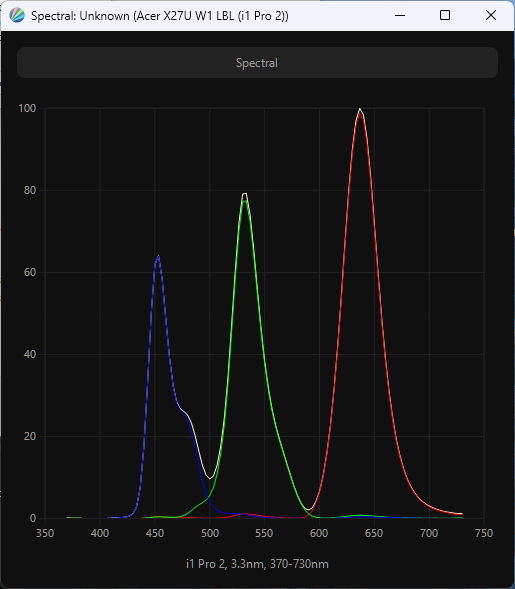Click the x-axis label 700
Screen dimensions: 515x589
(429, 533)
